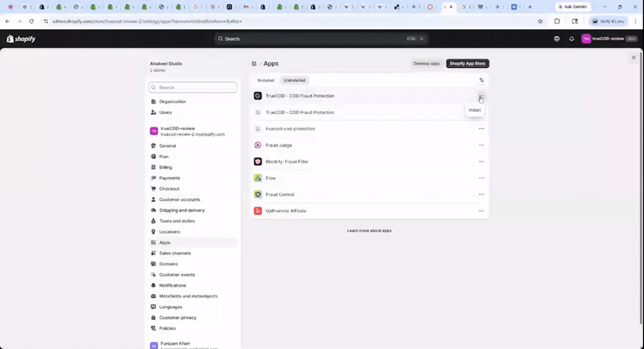Open Customer accounts settings
This screenshot has width=644, height=349.
pyautogui.click(x=193, y=199)
